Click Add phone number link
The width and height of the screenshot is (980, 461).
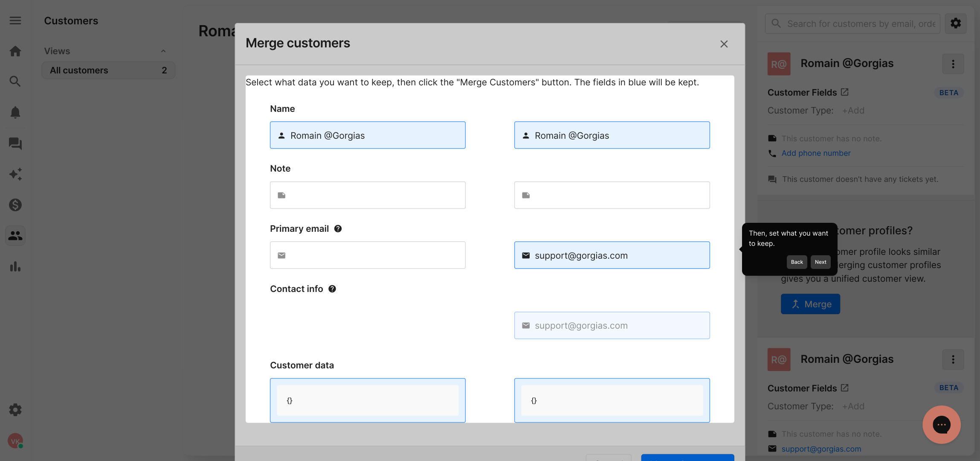coord(816,153)
